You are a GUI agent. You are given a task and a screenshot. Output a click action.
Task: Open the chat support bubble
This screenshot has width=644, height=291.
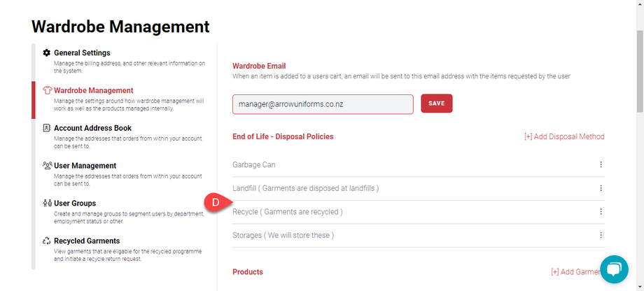[614, 270]
